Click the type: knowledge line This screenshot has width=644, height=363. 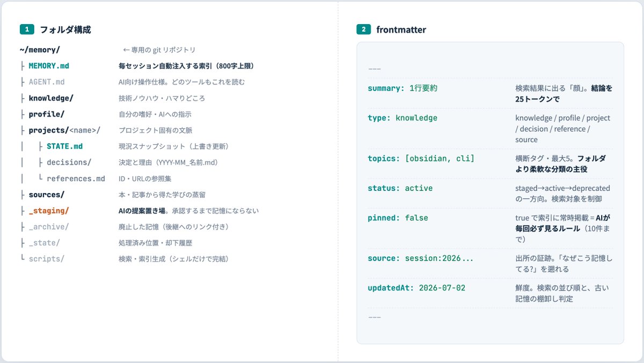click(402, 118)
